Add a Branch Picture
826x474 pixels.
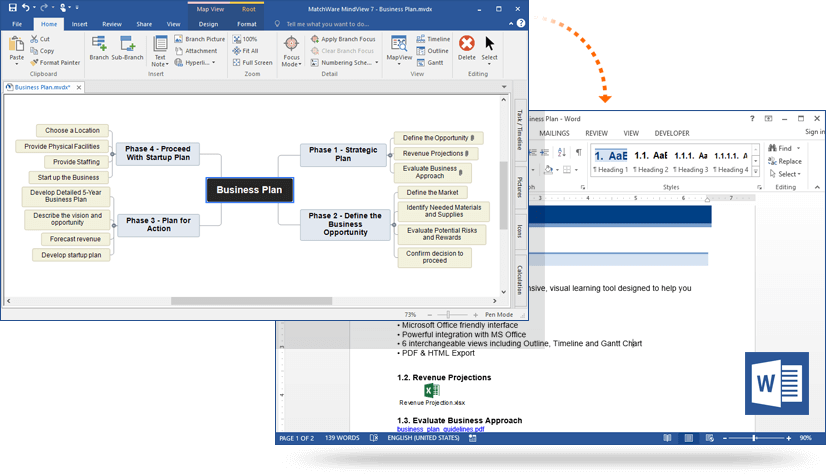200,39
